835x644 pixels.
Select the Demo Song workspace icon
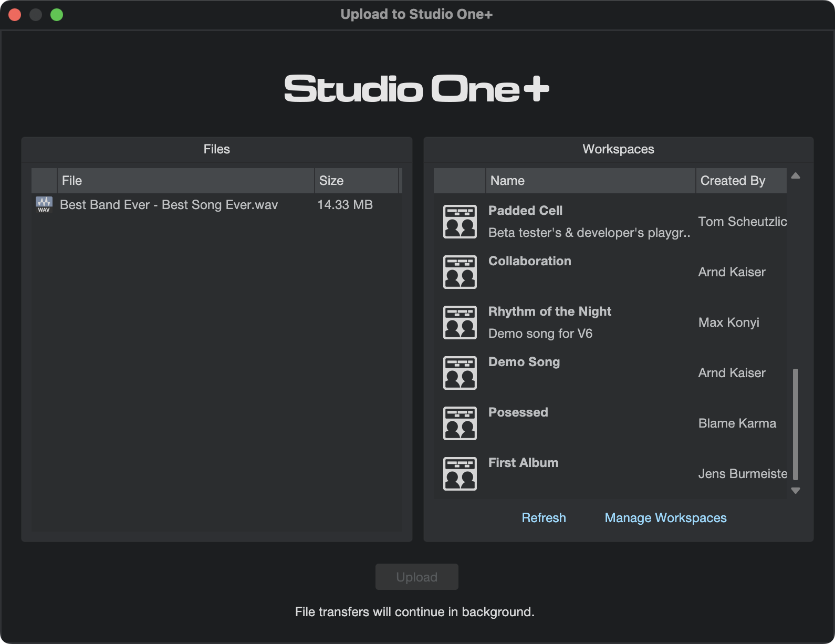click(460, 373)
